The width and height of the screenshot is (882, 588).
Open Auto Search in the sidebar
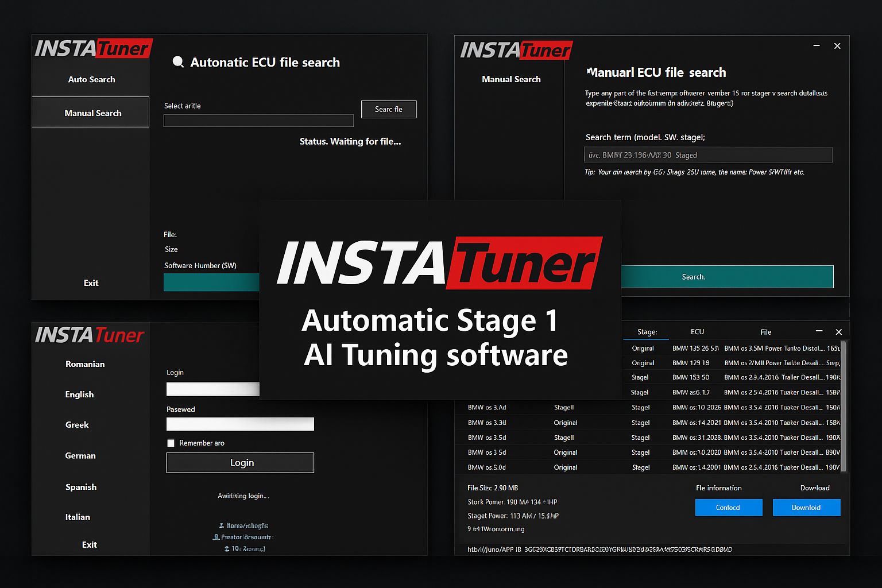click(x=91, y=79)
